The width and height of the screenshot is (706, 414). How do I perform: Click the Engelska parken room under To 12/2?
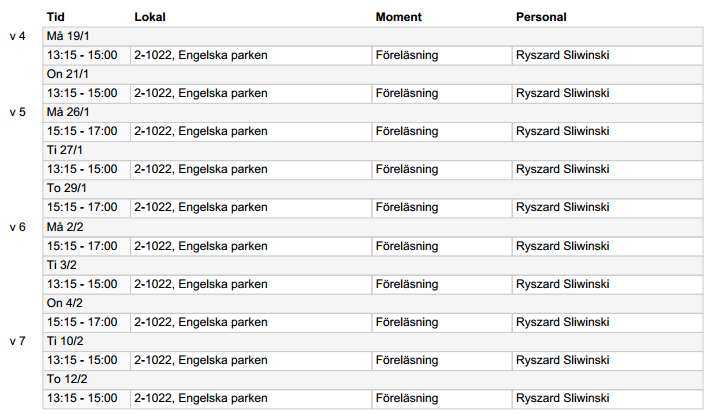pyautogui.click(x=223, y=398)
